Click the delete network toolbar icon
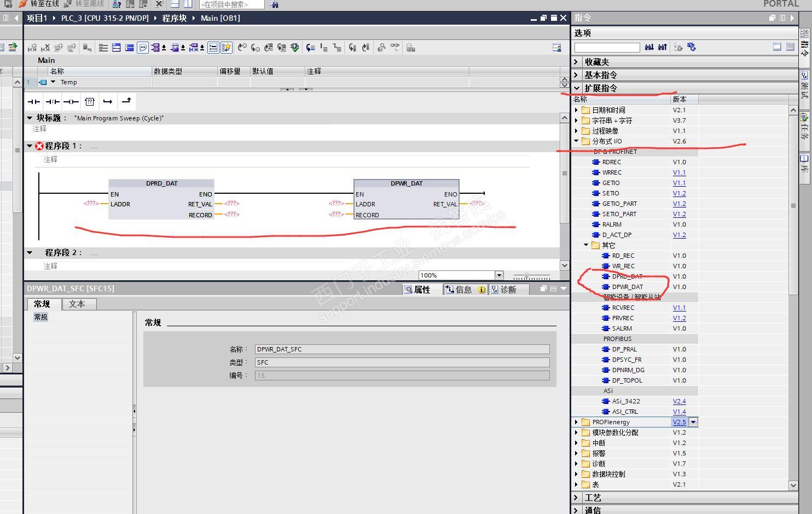Screen dimensions: 812x514 (45, 48)
